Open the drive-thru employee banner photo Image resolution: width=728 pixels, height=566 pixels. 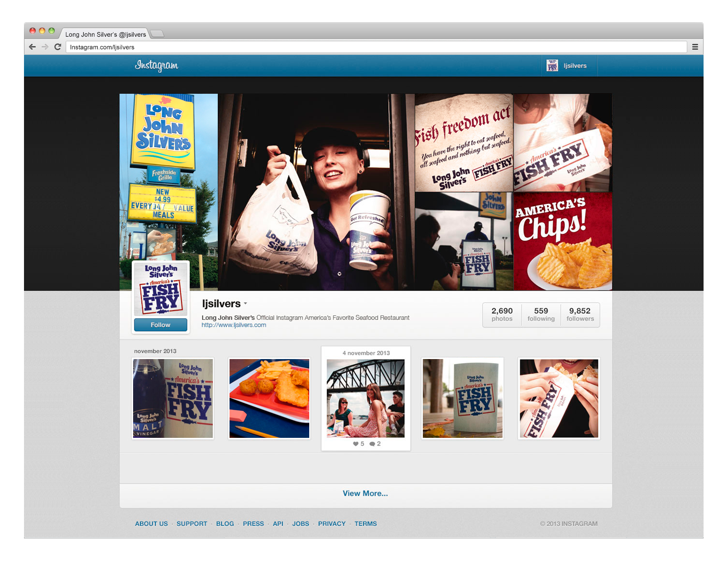pos(316,192)
